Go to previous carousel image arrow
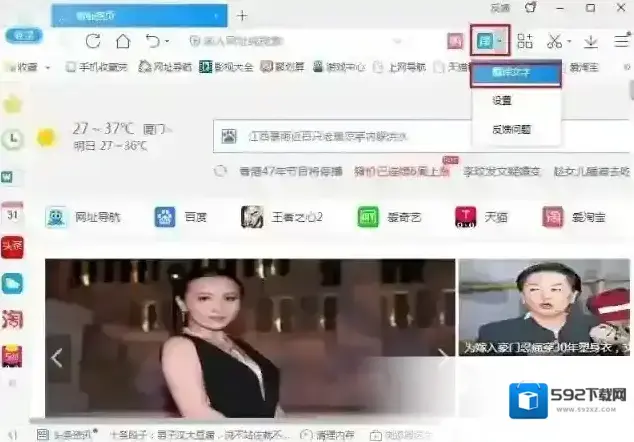Viewport: 634px width, 442px height. coord(57,357)
